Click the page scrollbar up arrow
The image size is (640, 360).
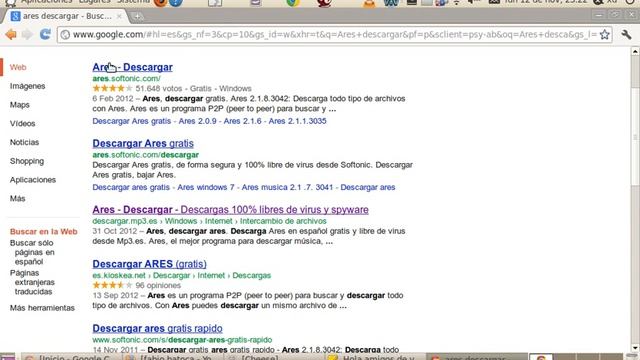pos(635,51)
